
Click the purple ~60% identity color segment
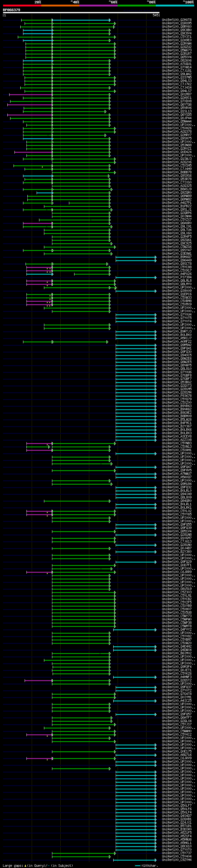pyautogui.click(x=98, y=6)
